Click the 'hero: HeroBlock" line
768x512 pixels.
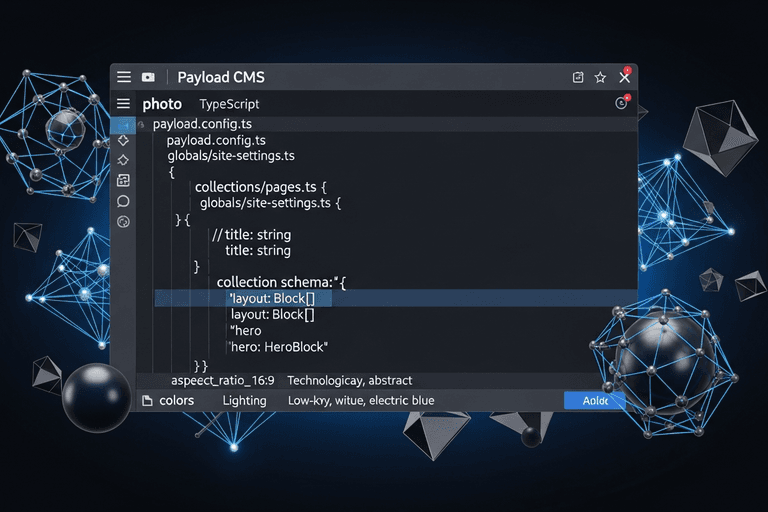(278, 347)
